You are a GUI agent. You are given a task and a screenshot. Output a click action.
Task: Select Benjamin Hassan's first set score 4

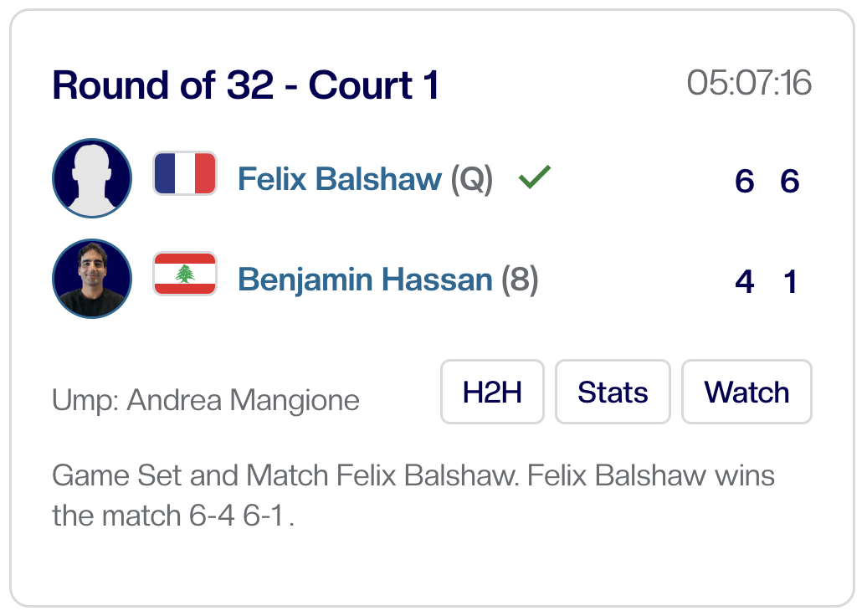pyautogui.click(x=744, y=281)
